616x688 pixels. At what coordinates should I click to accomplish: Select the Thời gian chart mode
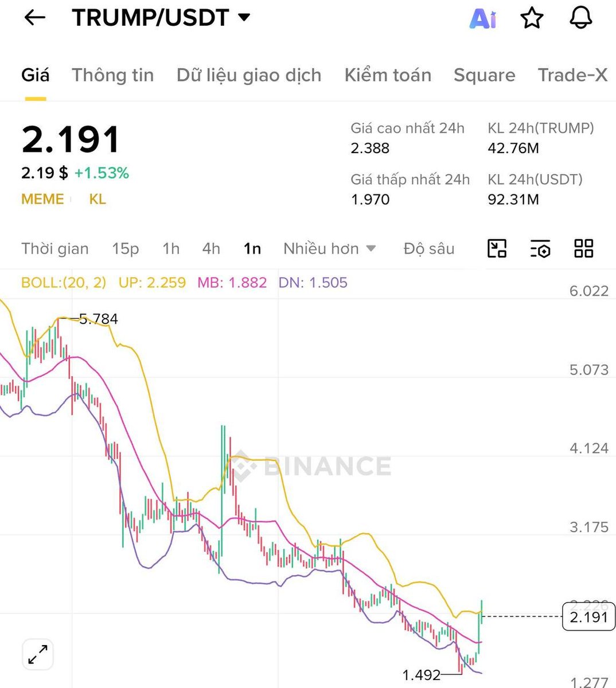(x=55, y=248)
